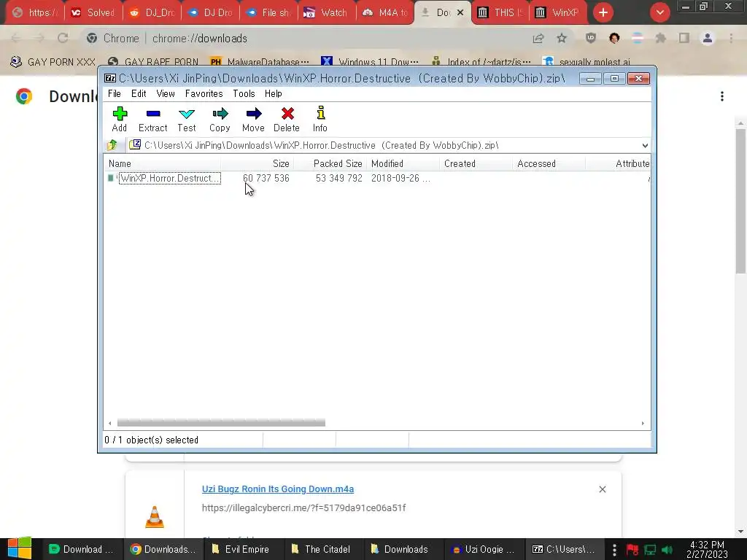Click the red Delete toolbar icon
747x560 pixels.
[x=287, y=114]
